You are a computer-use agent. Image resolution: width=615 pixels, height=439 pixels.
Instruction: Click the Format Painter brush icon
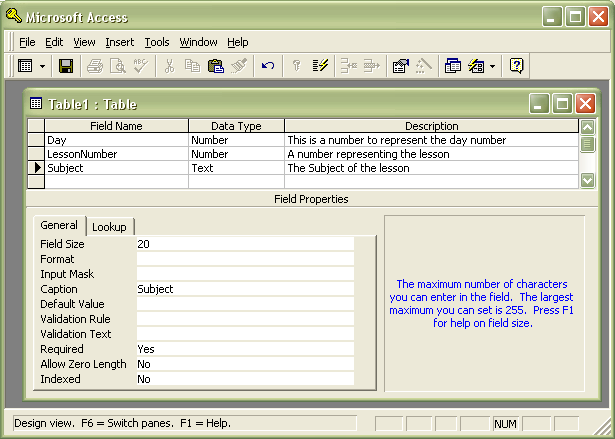pyautogui.click(x=239, y=66)
